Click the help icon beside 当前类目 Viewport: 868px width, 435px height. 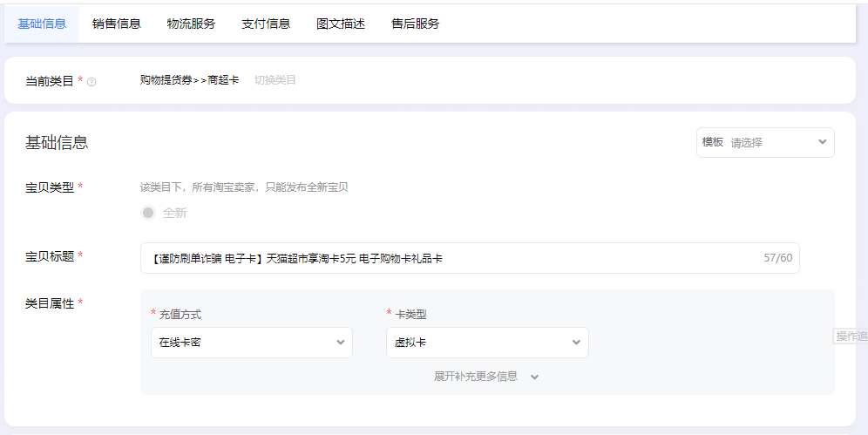92,82
